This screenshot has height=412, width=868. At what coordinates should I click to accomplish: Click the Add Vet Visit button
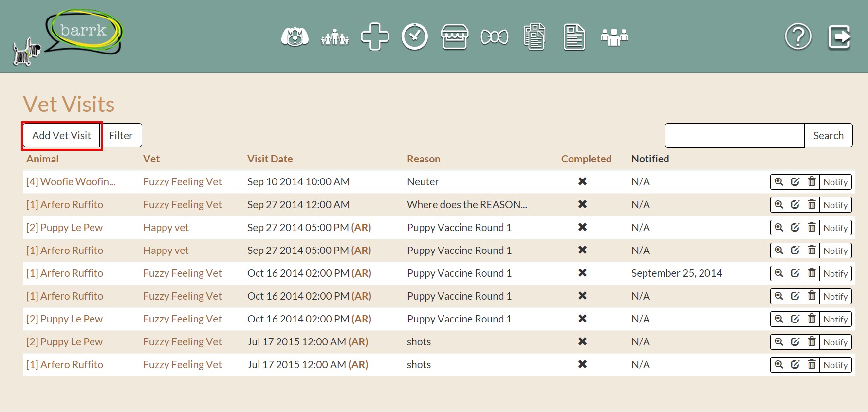pos(62,136)
